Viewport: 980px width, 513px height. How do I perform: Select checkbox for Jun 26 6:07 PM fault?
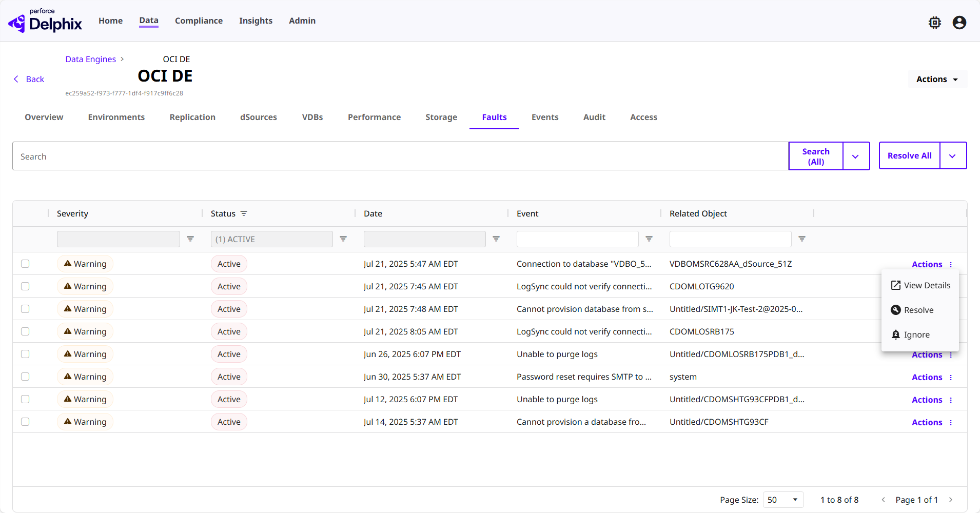click(25, 354)
